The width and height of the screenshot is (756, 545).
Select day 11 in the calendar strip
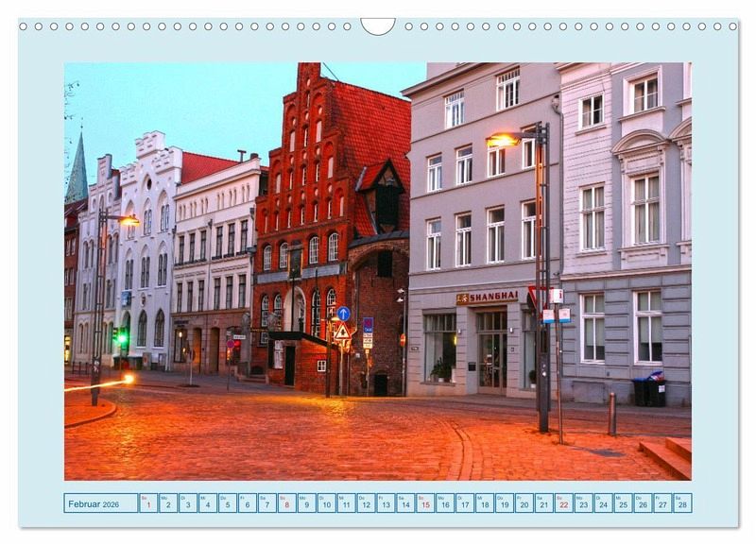[x=346, y=502]
